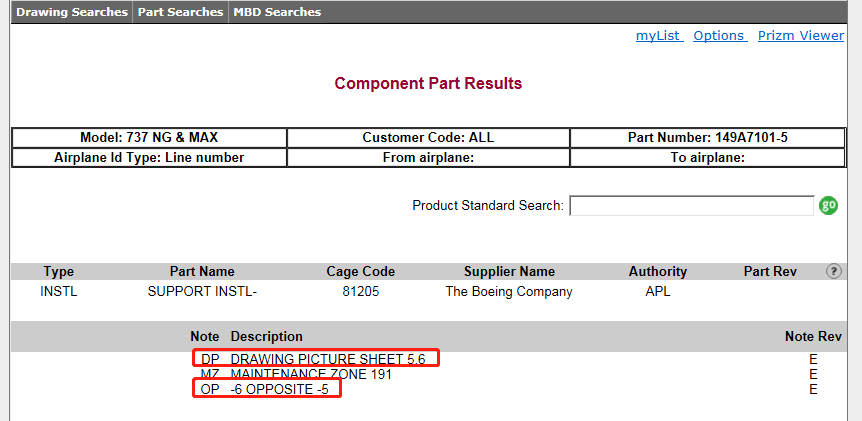Open the myList link

[x=659, y=36]
